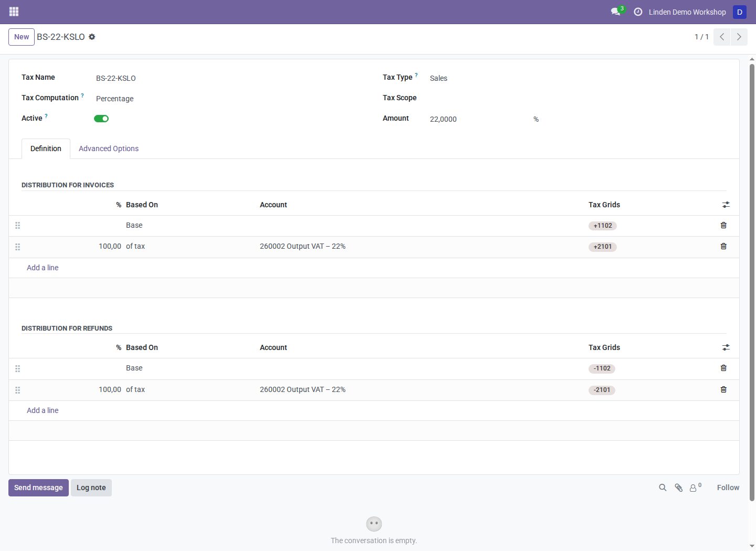
Task: Open the Tax Type Sales dropdown
Action: coord(577,78)
